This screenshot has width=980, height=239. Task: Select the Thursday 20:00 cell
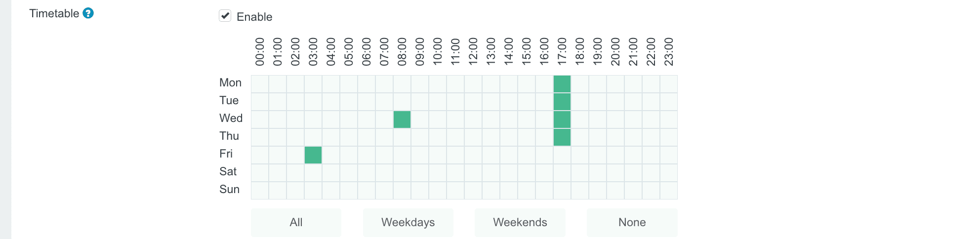(x=615, y=137)
